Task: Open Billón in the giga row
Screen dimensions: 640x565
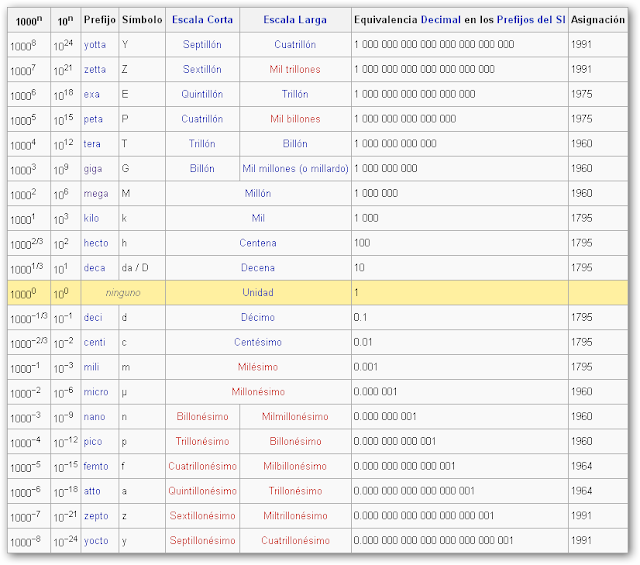Action: [x=202, y=169]
